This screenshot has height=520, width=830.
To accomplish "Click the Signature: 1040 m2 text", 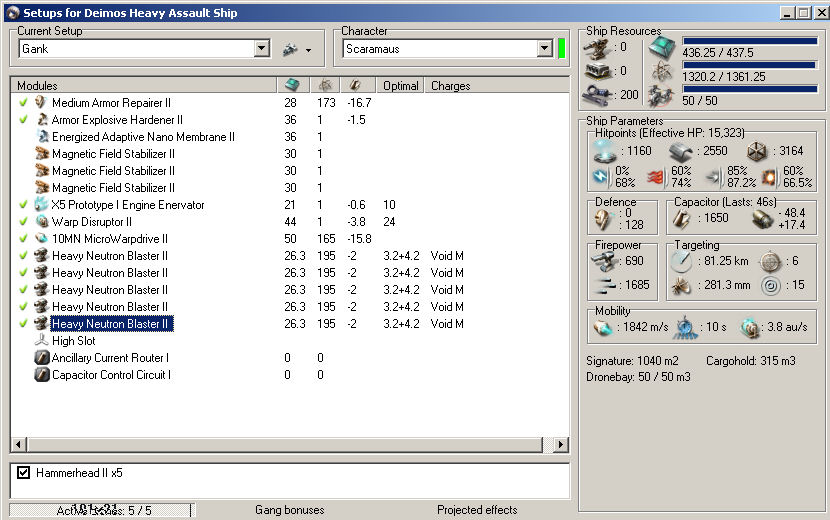I will tap(632, 361).
